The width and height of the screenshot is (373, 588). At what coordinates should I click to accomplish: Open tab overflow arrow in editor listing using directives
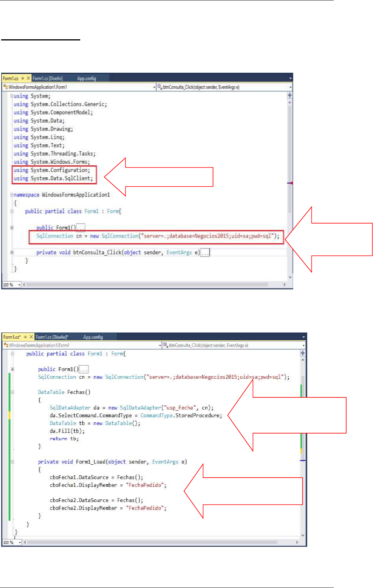pos(290,78)
